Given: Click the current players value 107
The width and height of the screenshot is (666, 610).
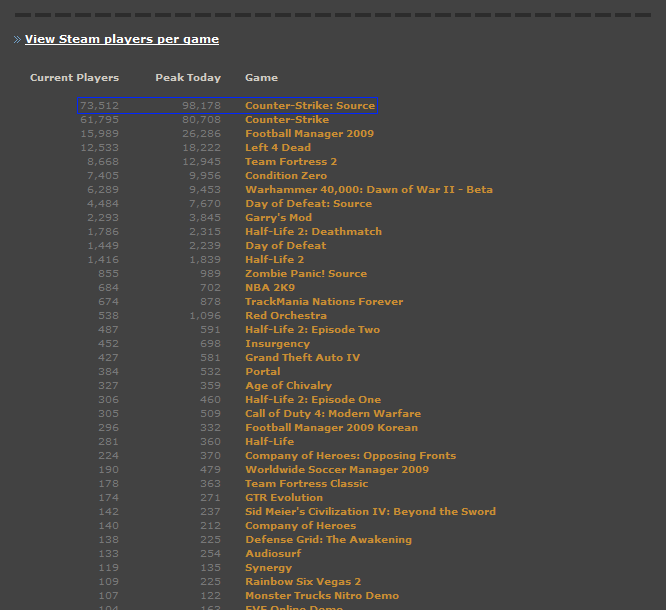Looking at the screenshot, I should (109, 596).
